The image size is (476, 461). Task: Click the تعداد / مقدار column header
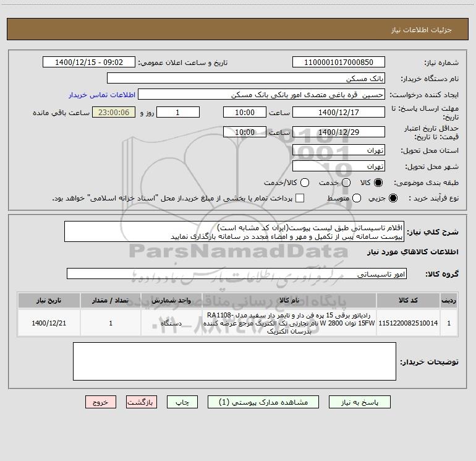pos(111,300)
